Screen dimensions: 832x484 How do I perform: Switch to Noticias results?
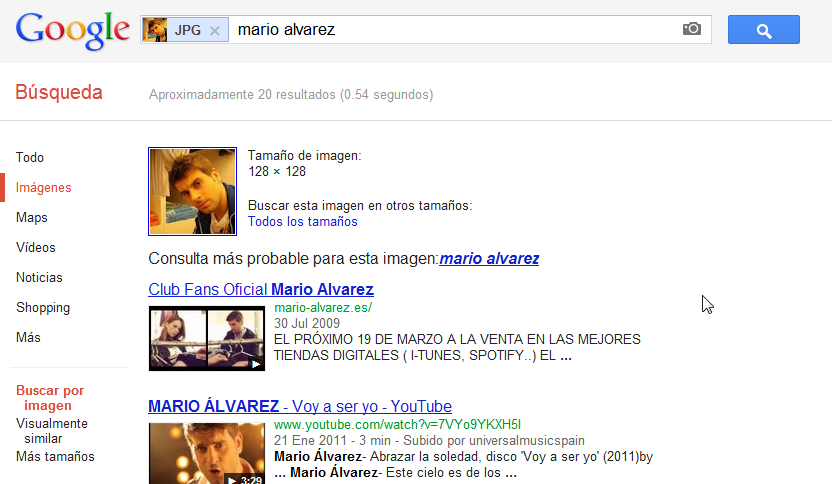[x=39, y=278]
